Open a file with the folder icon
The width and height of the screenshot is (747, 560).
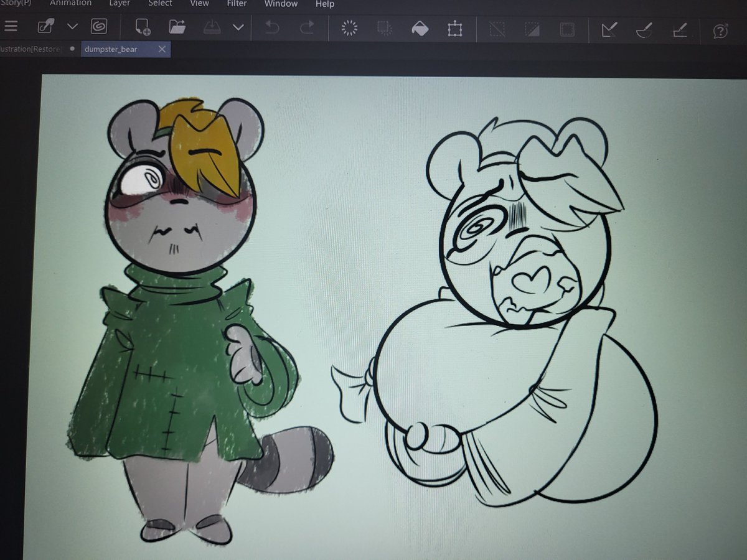coord(177,27)
